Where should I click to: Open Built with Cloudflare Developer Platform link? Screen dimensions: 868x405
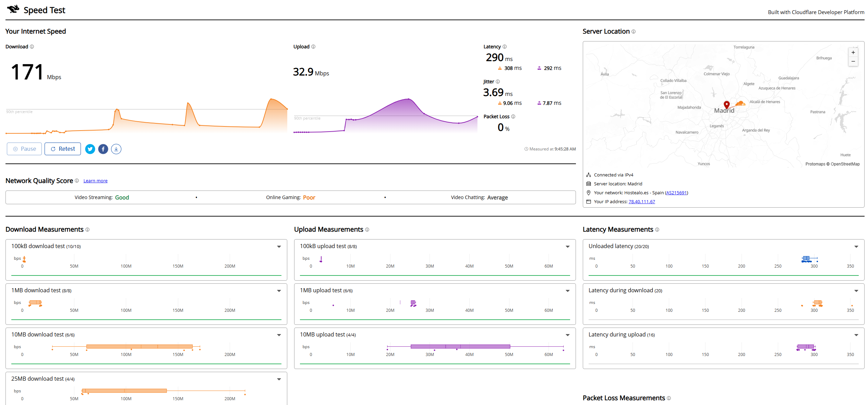816,12
